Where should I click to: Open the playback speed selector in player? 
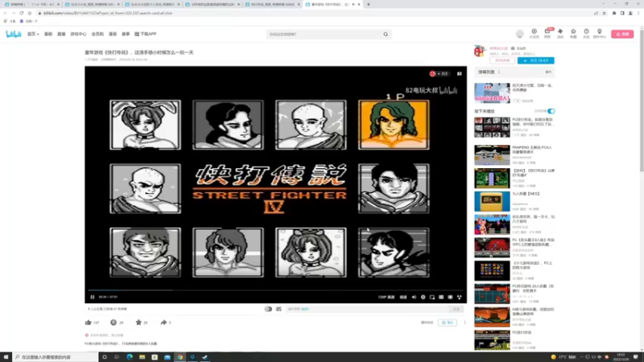click(403, 297)
